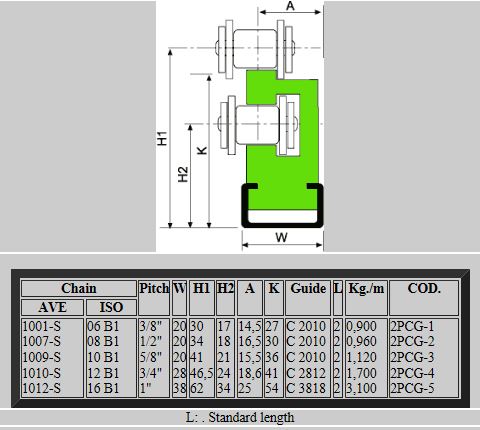Click ISO value '08 B1'
Image resolution: width=480 pixels, height=430 pixels.
(x=103, y=342)
